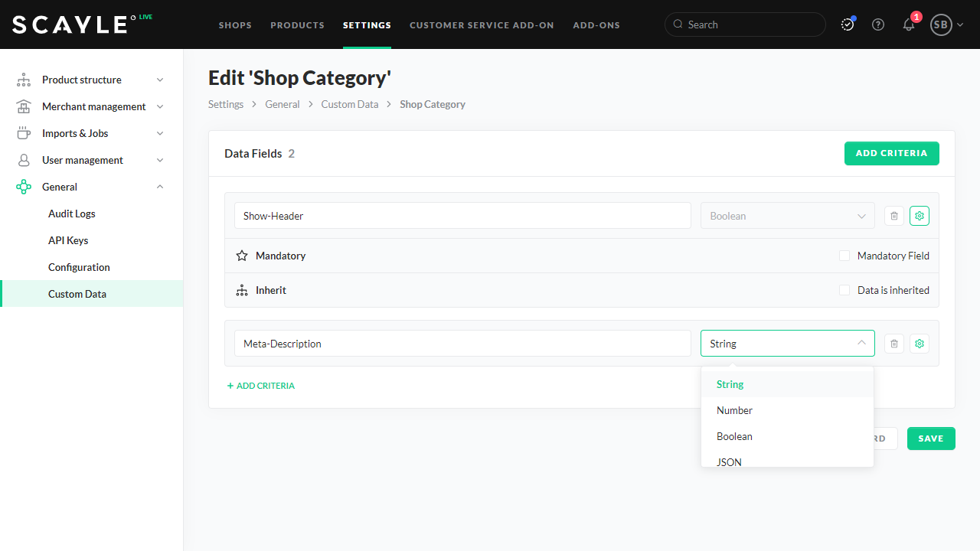Open the help question mark icon
Viewport: 980px width, 551px height.
pyautogui.click(x=878, y=24)
